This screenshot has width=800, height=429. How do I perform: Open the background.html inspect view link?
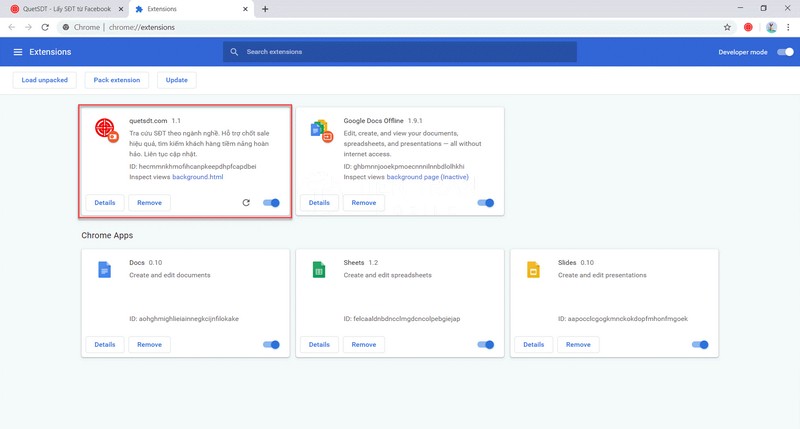tap(197, 177)
